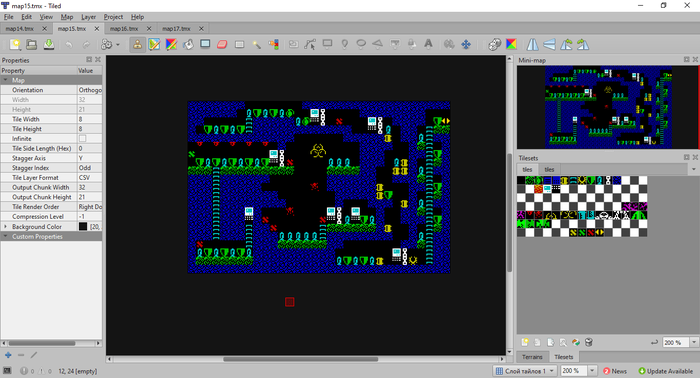This screenshot has height=378, width=700.
Task: Create a new map file
Action: coord(15,44)
